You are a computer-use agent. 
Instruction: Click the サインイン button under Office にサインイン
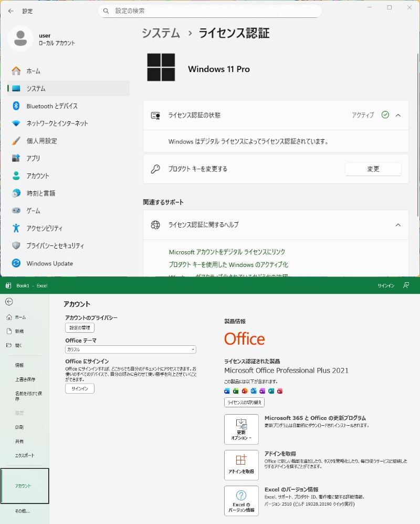tap(80, 388)
